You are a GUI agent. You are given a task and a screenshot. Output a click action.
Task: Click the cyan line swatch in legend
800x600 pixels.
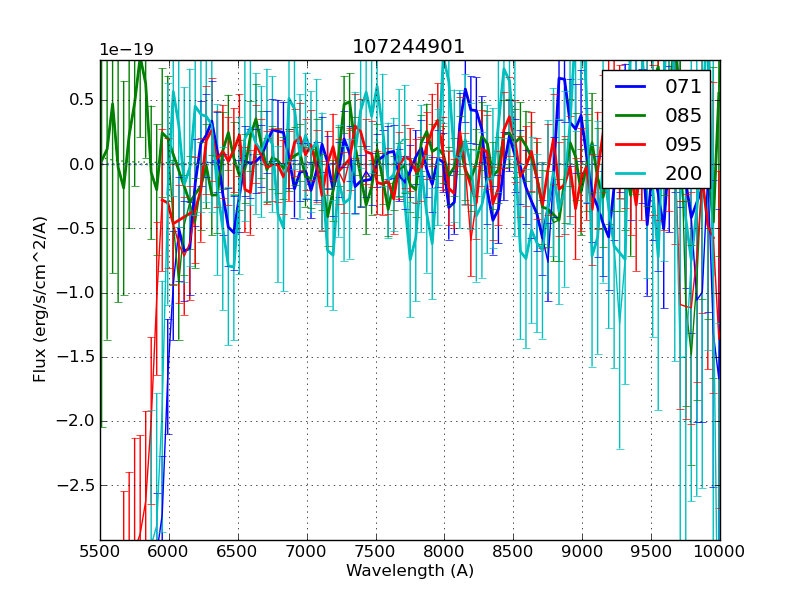pos(634,173)
